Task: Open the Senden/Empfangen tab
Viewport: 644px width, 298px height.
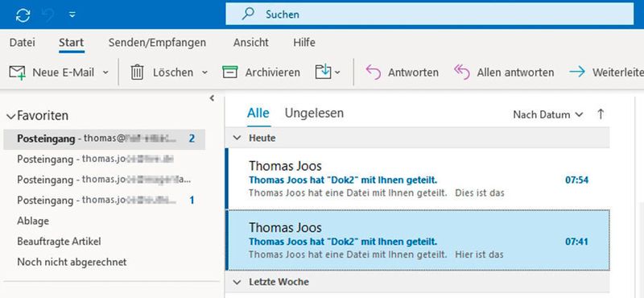Action: click(x=157, y=43)
